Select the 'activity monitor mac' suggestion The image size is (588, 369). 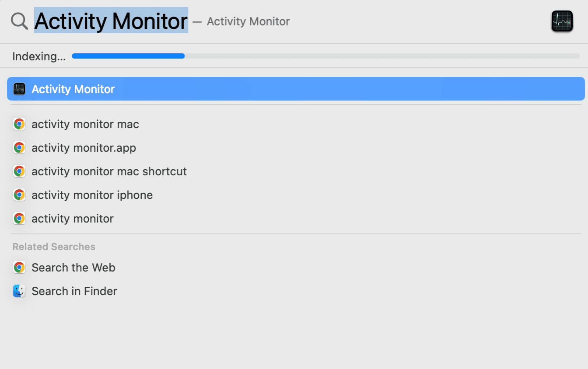[85, 124]
